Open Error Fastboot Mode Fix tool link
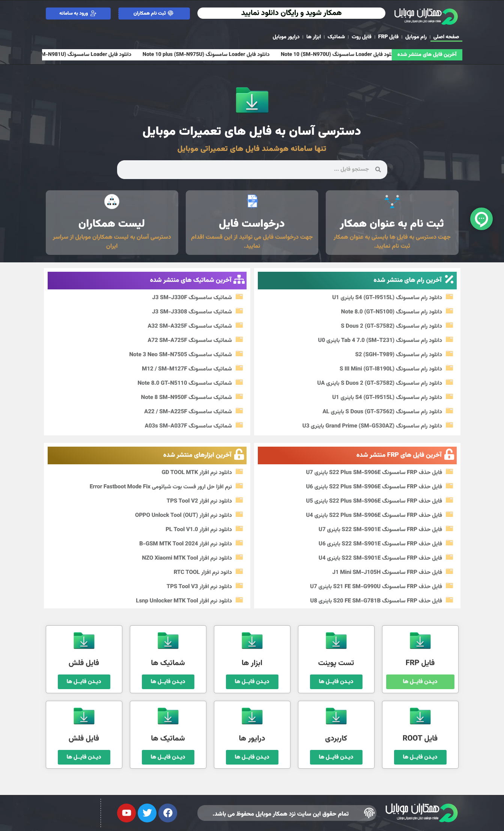504x831 pixels. tap(161, 486)
